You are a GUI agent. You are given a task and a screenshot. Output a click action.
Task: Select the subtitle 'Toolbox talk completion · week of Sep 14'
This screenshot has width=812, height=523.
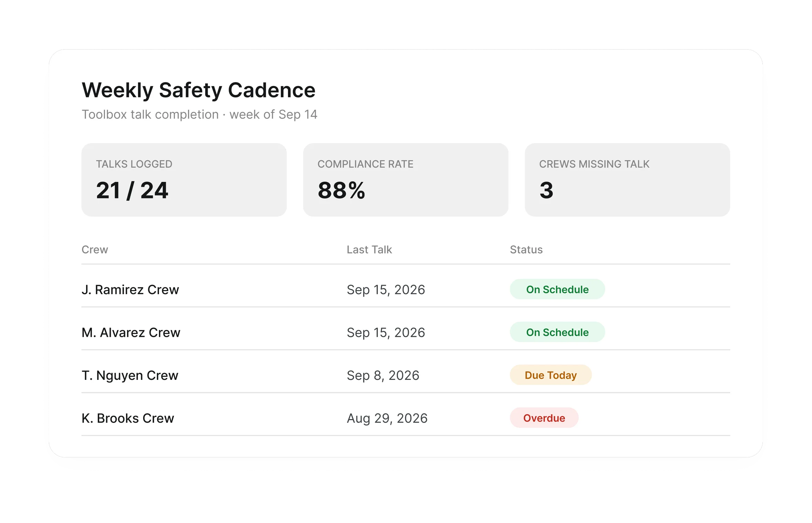point(199,115)
